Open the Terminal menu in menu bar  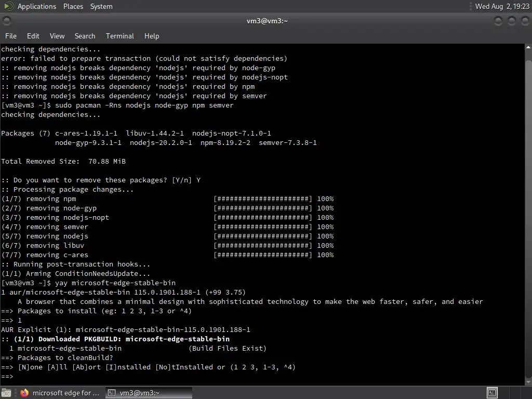tap(120, 36)
